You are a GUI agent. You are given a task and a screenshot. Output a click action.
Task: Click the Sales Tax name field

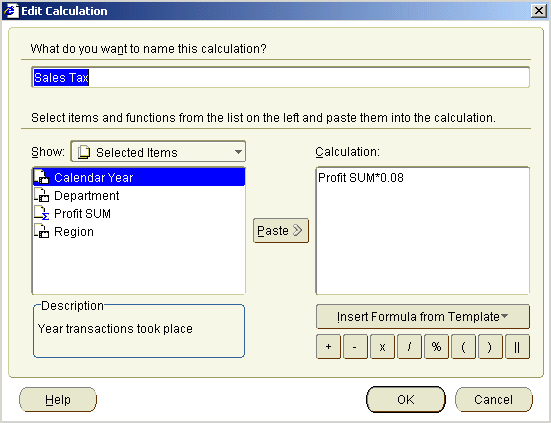pos(280,77)
